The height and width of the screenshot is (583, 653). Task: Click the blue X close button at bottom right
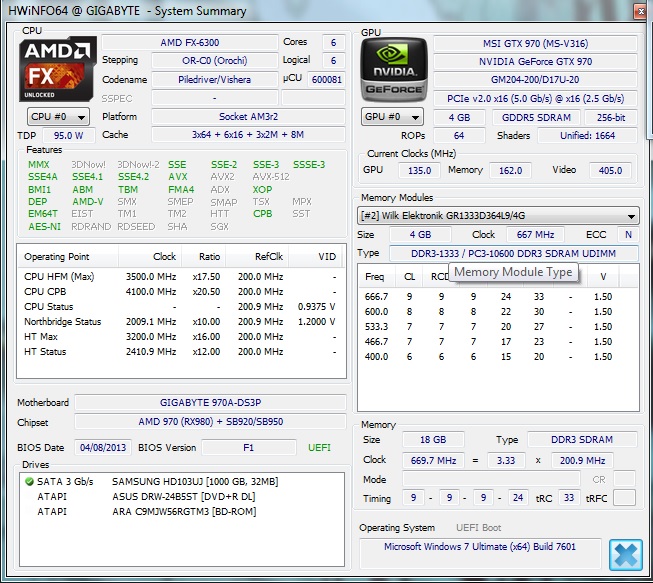626,555
